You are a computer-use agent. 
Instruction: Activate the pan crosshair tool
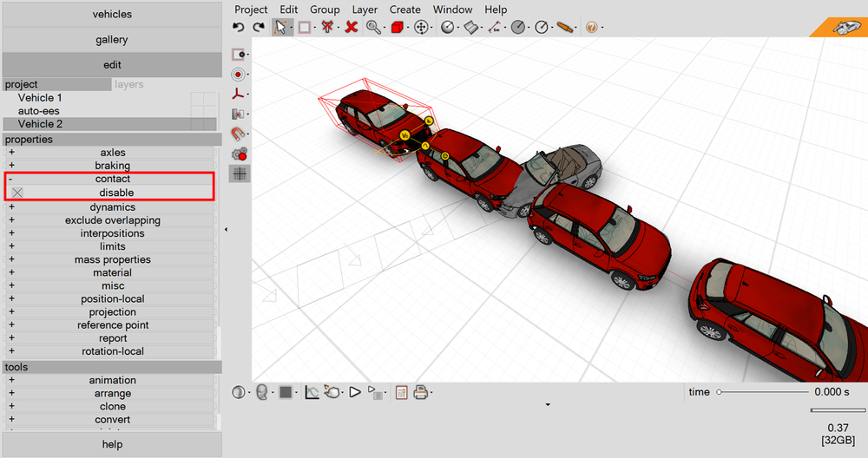pyautogui.click(x=421, y=27)
